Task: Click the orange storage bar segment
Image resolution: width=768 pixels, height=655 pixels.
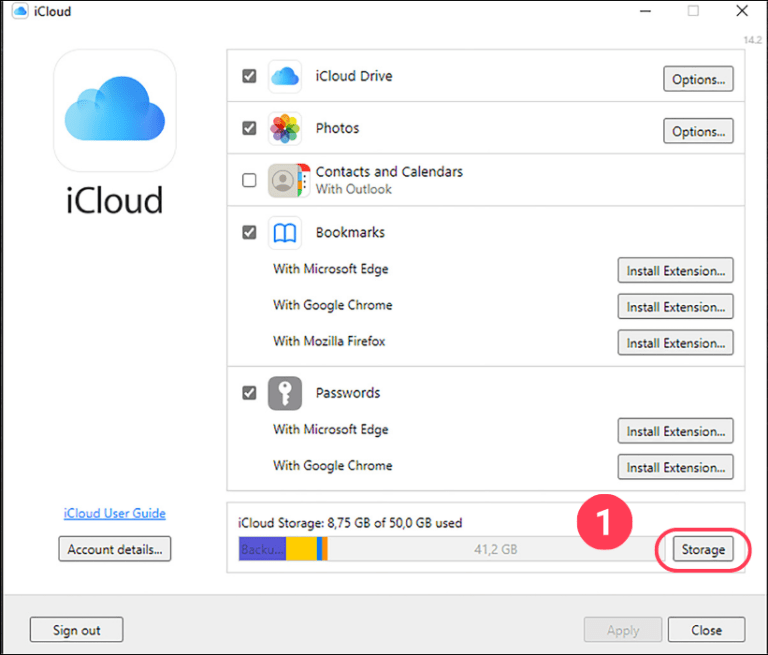Action: click(325, 549)
